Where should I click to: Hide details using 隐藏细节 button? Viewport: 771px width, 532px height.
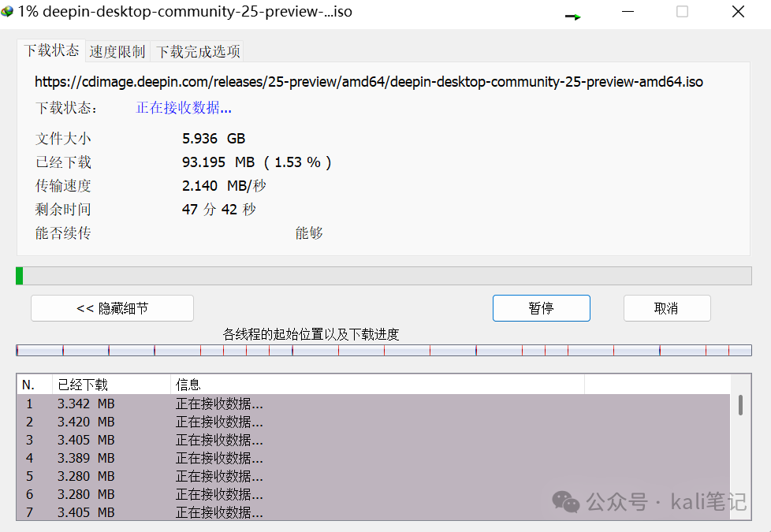click(x=111, y=307)
